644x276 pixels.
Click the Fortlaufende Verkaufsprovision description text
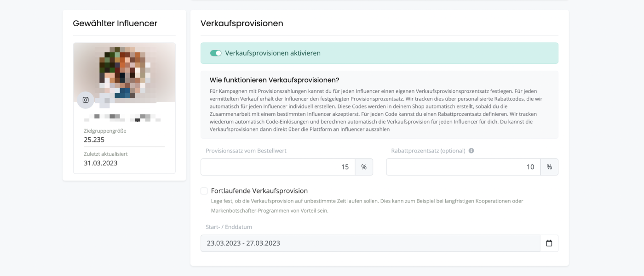pyautogui.click(x=367, y=206)
